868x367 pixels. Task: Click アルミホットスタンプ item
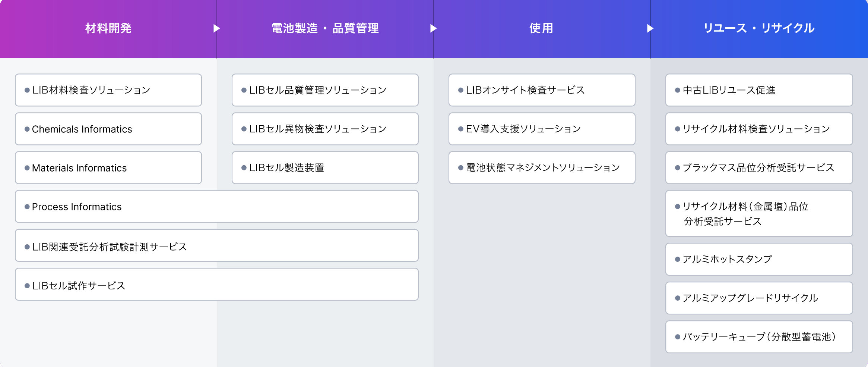759,259
